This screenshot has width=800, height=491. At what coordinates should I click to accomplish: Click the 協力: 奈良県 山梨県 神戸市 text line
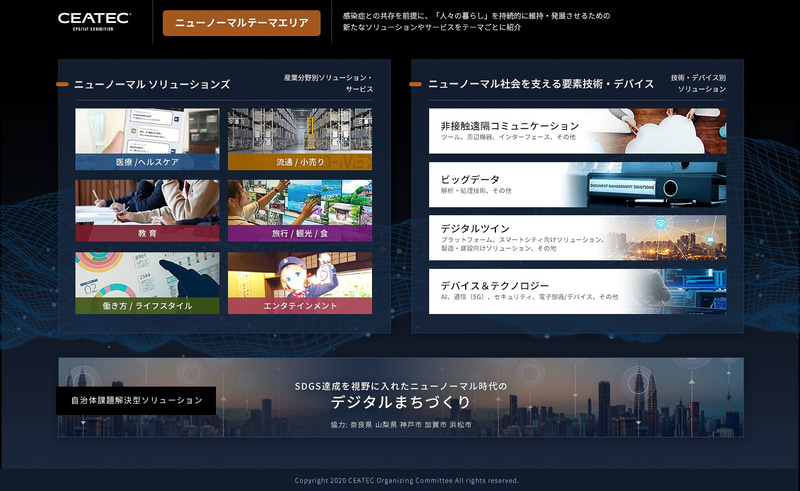pos(401,425)
